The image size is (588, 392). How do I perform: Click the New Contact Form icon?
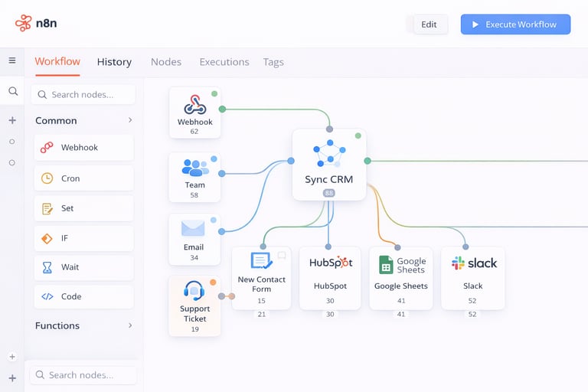click(x=261, y=261)
